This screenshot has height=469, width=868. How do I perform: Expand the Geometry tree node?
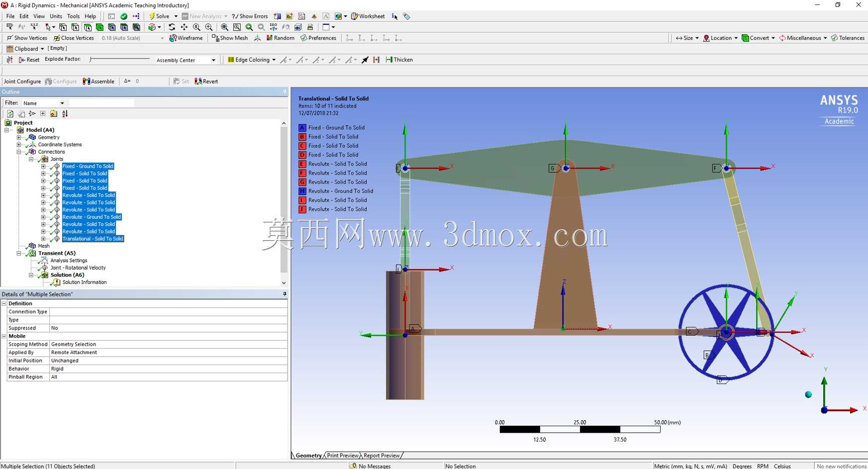(x=19, y=137)
